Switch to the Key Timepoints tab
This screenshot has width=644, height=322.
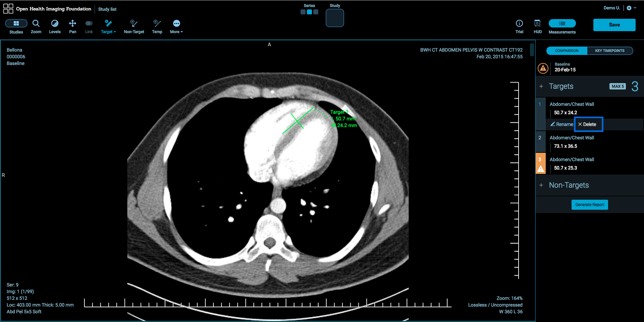point(609,51)
